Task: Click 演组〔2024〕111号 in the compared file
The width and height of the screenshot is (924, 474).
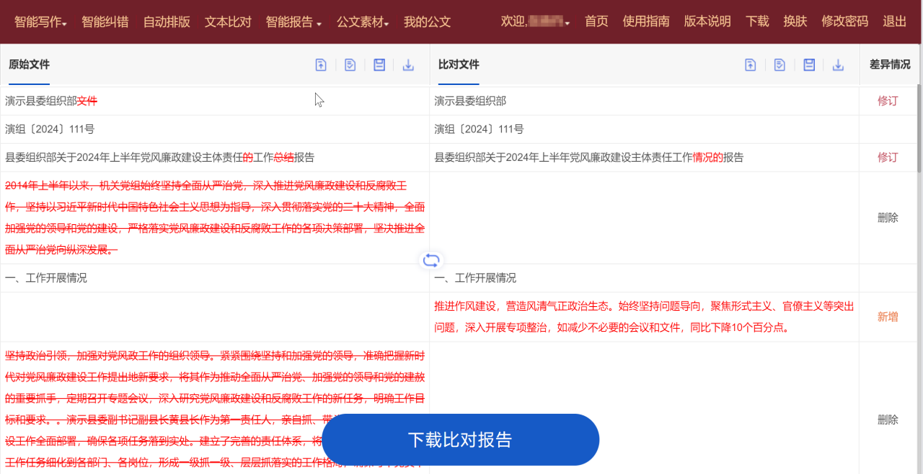Action: [478, 129]
